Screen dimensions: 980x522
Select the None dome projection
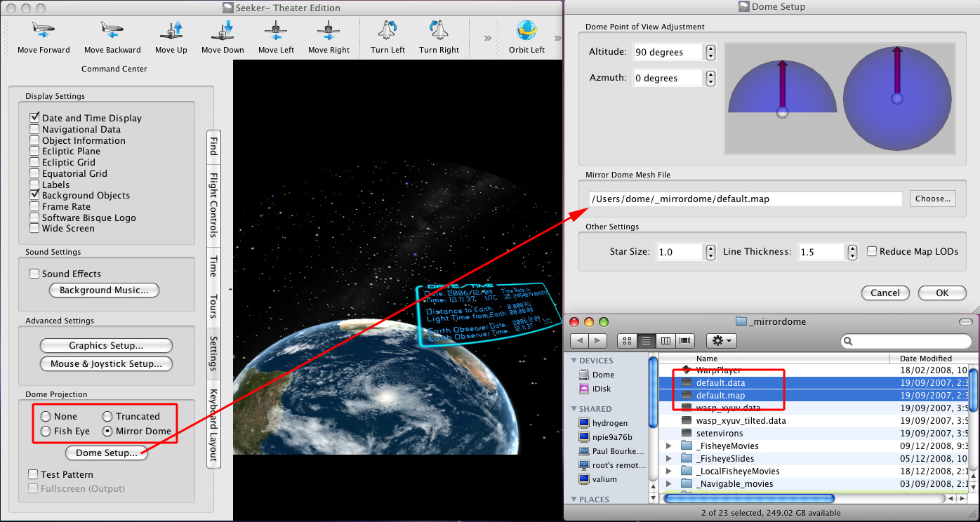46,416
